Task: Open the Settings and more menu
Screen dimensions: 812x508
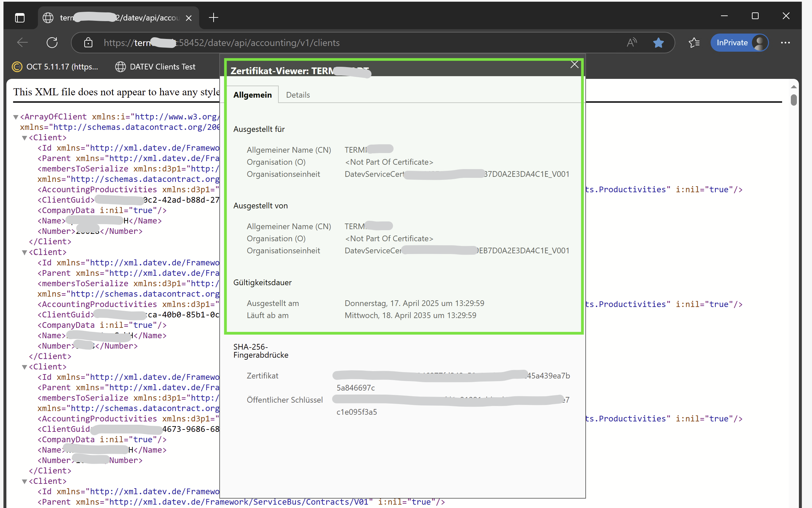Action: tap(785, 43)
